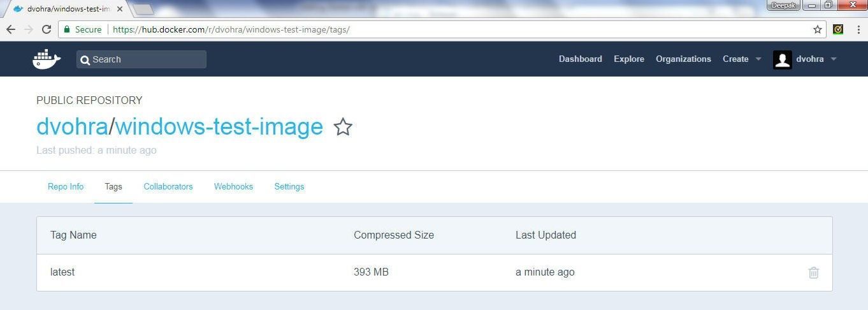The height and width of the screenshot is (310, 868).
Task: Go to the Dashboard
Action: pos(581,59)
